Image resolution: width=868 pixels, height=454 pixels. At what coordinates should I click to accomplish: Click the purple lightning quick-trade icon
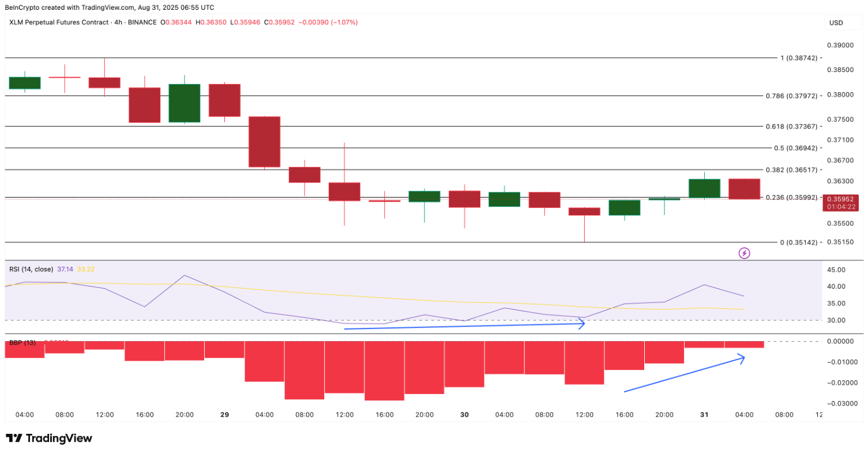click(744, 254)
